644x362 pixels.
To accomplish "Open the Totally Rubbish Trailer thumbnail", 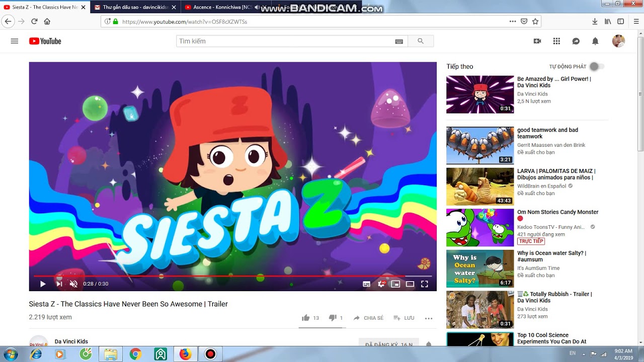I will pyautogui.click(x=480, y=310).
